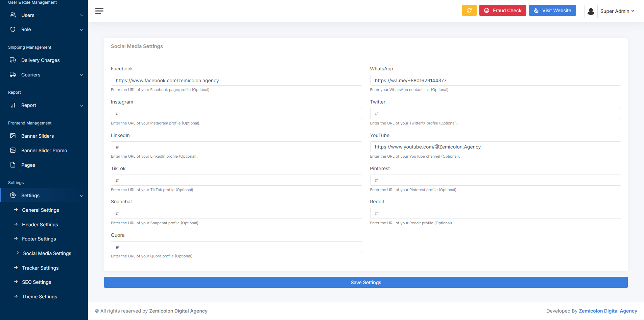
Task: Open General Settings in sidebar
Action: pyautogui.click(x=41, y=210)
